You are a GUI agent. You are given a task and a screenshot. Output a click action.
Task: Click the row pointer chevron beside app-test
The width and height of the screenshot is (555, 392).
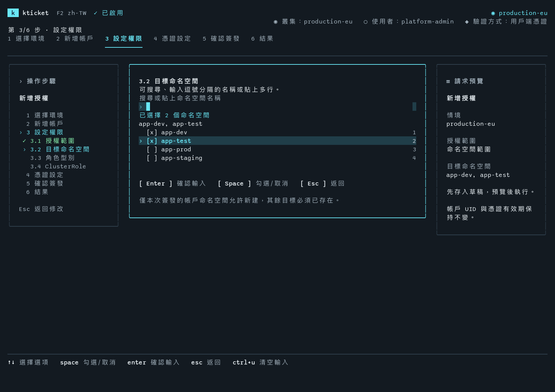click(x=141, y=141)
